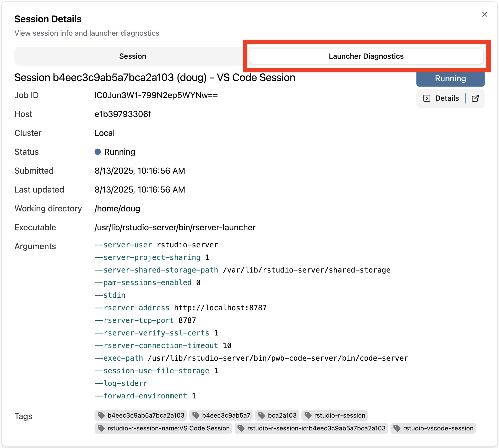Viewport: 499px width, 448px height.
Task: Click the --rserver-address http://localhost:8787 argument
Action: coord(181,308)
